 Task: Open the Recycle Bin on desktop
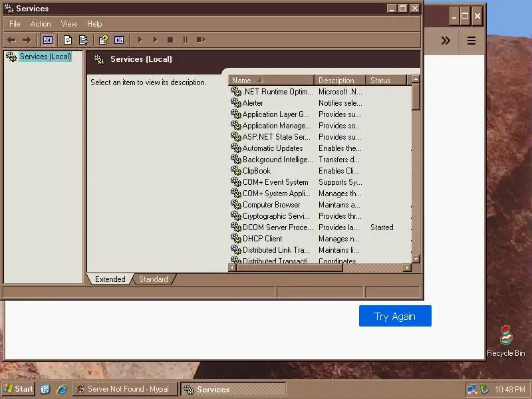(505, 341)
